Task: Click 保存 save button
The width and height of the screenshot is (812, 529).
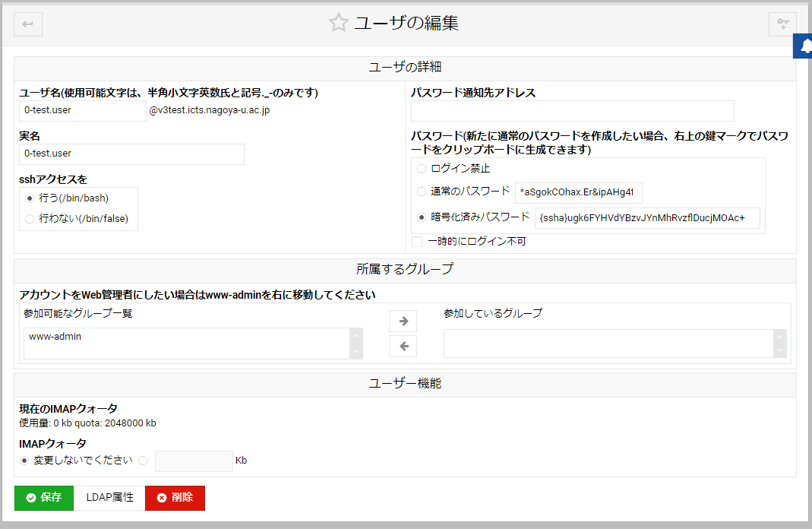Action: pos(44,498)
